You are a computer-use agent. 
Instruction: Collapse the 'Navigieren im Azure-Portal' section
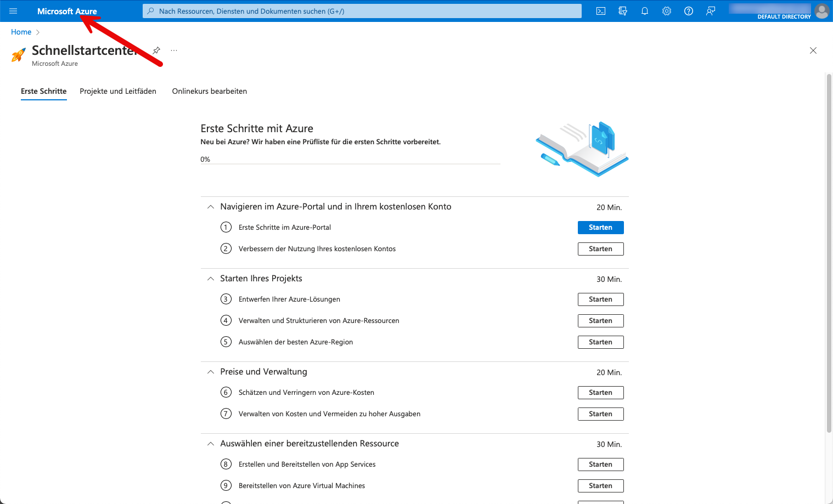(x=211, y=207)
